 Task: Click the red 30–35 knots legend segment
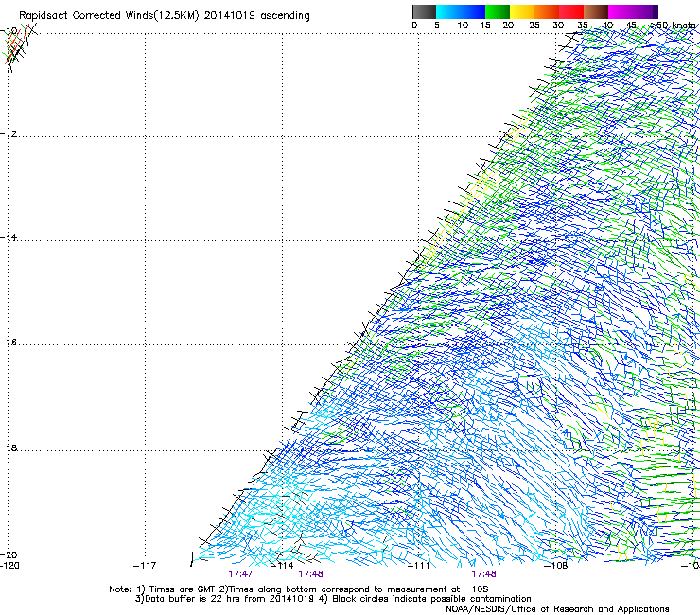[x=571, y=11]
